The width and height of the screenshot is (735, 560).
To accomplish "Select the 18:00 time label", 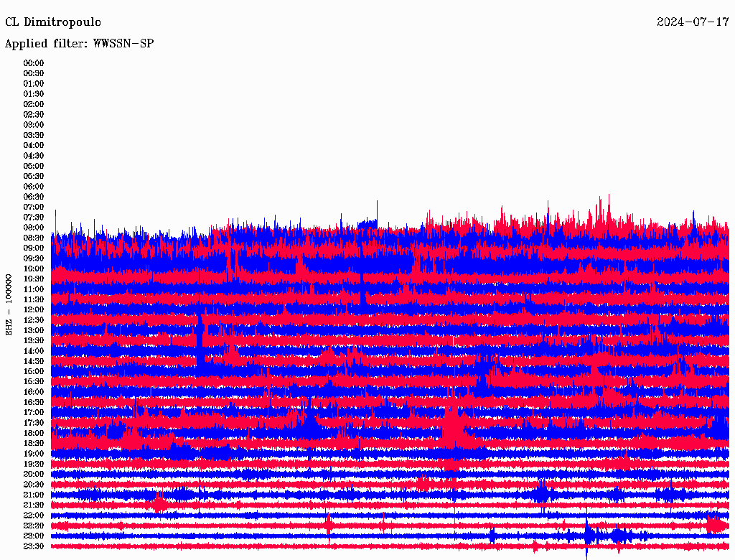I will pyautogui.click(x=34, y=434).
